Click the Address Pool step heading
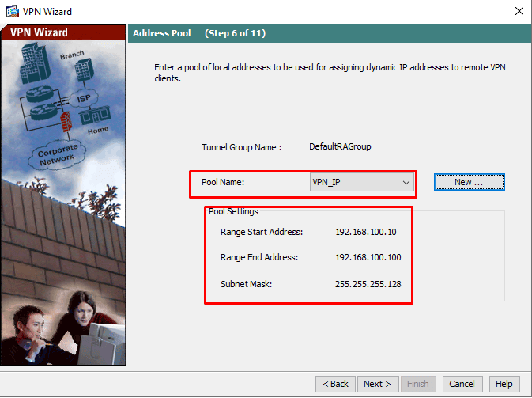 coord(162,33)
